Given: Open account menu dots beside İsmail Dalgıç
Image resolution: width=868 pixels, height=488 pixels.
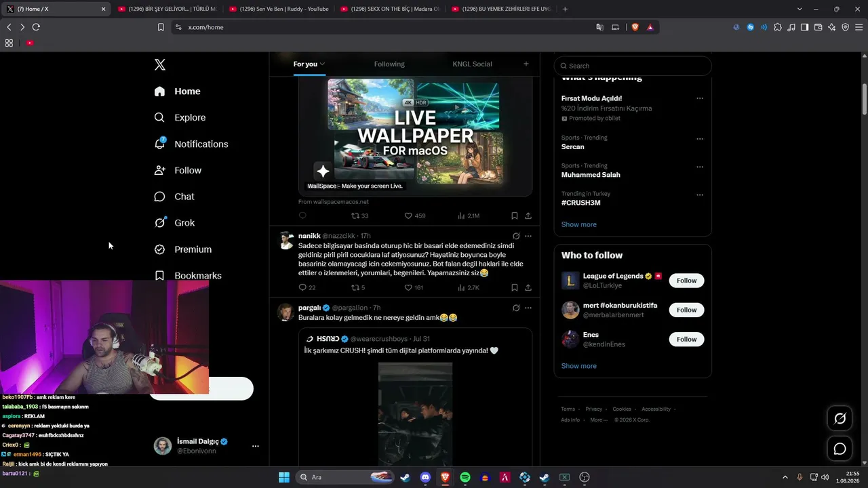Looking at the screenshot, I should tap(256, 446).
